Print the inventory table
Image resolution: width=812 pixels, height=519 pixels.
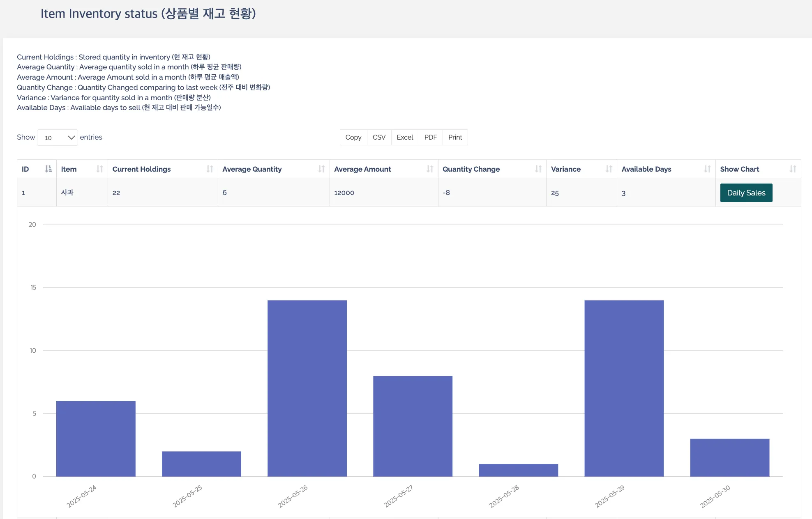click(x=455, y=137)
